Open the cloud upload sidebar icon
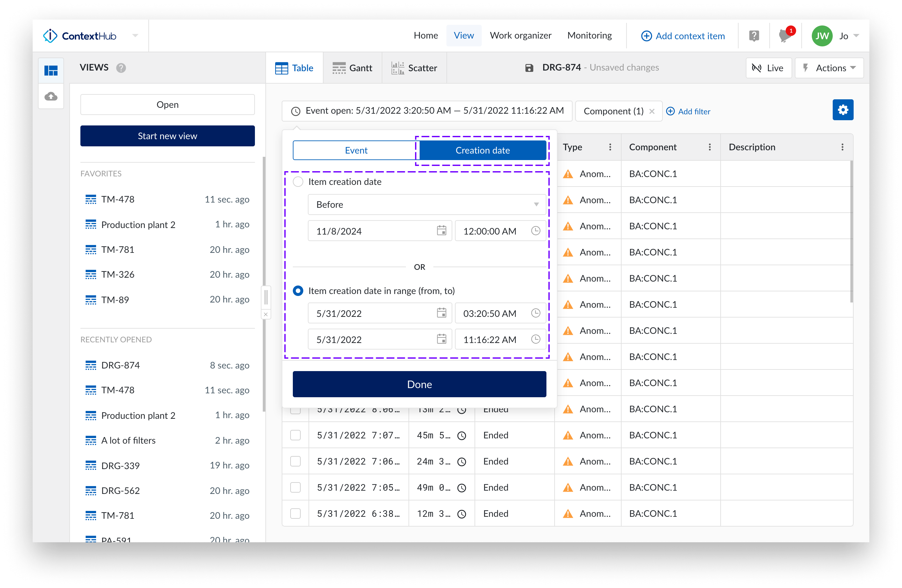This screenshot has width=902, height=588. [51, 96]
